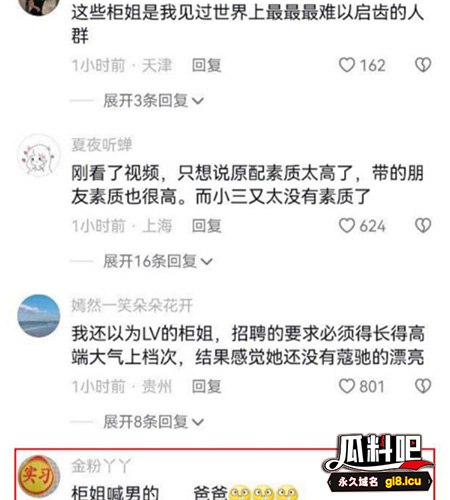This screenshot has width=450, height=500.
Task: Open username 嫣然一笑朵朵花开
Action: tap(132, 305)
